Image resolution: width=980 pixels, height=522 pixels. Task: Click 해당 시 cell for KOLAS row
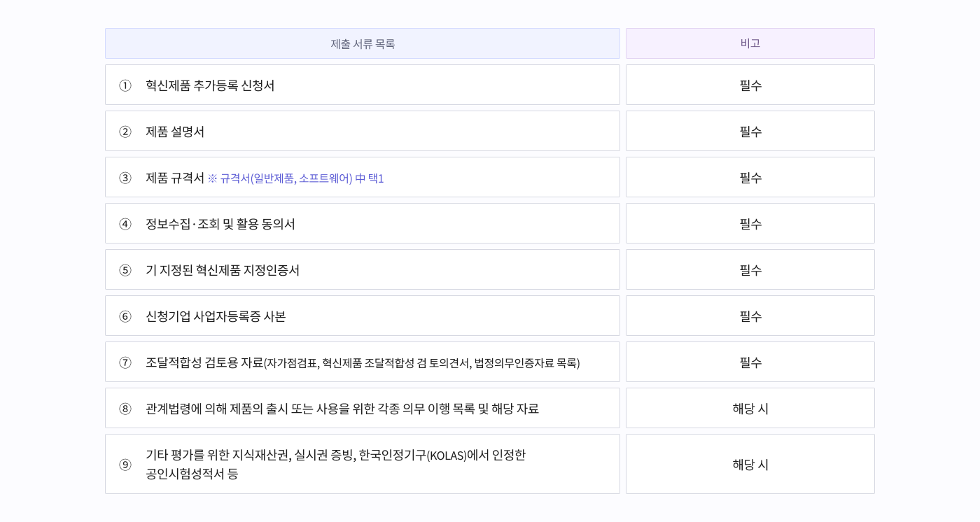pos(750,465)
